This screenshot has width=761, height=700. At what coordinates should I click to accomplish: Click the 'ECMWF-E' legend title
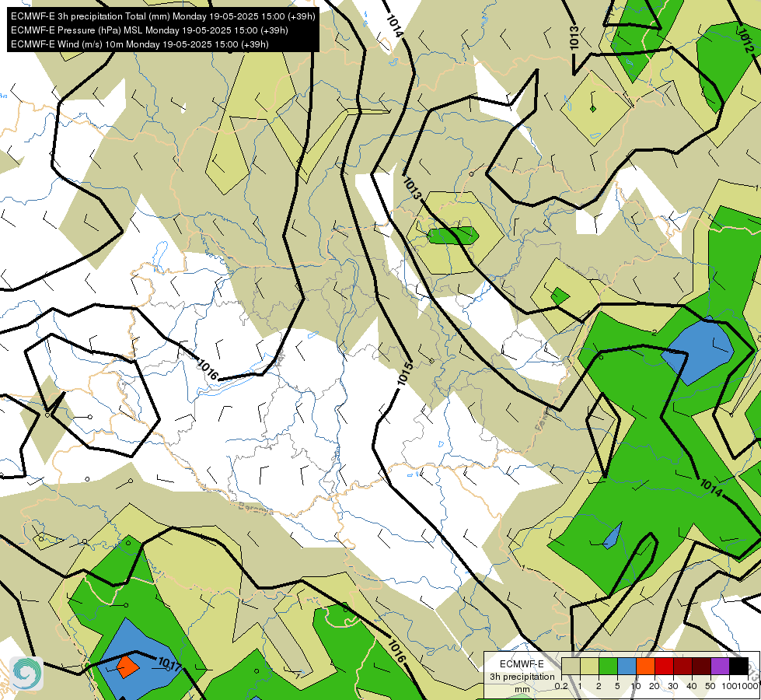coord(522,664)
